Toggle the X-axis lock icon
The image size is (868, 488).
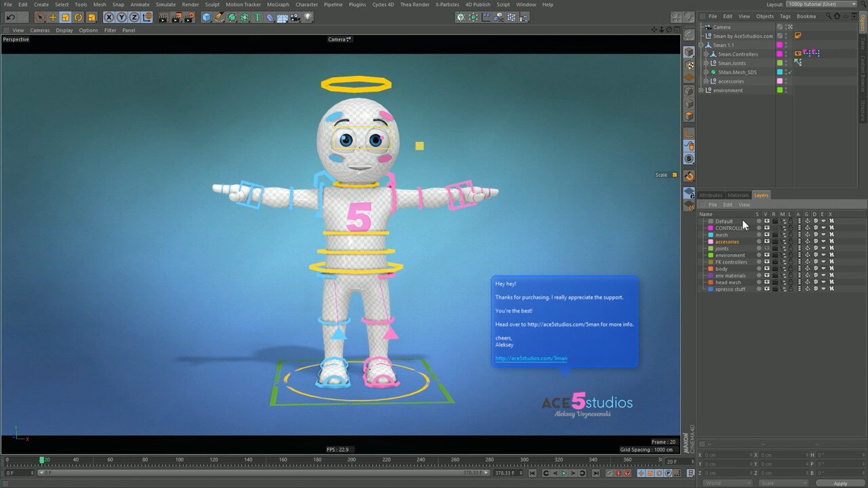click(108, 17)
